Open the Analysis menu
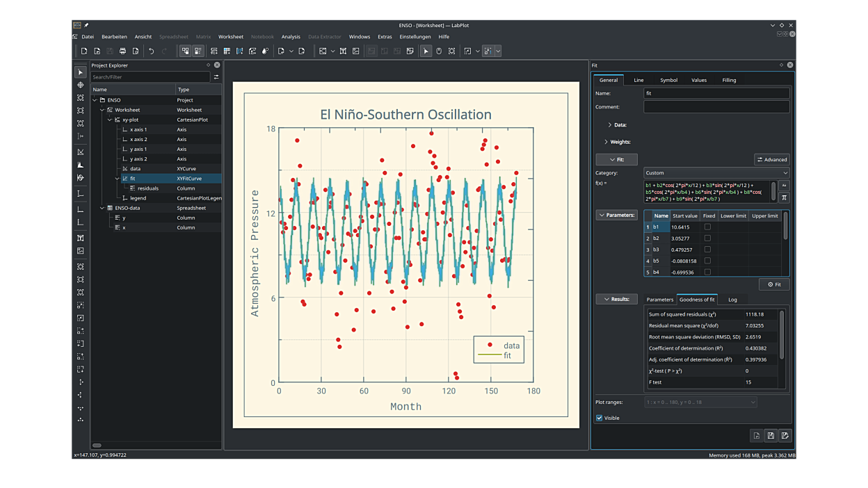This screenshot has height=488, width=868. (x=291, y=37)
